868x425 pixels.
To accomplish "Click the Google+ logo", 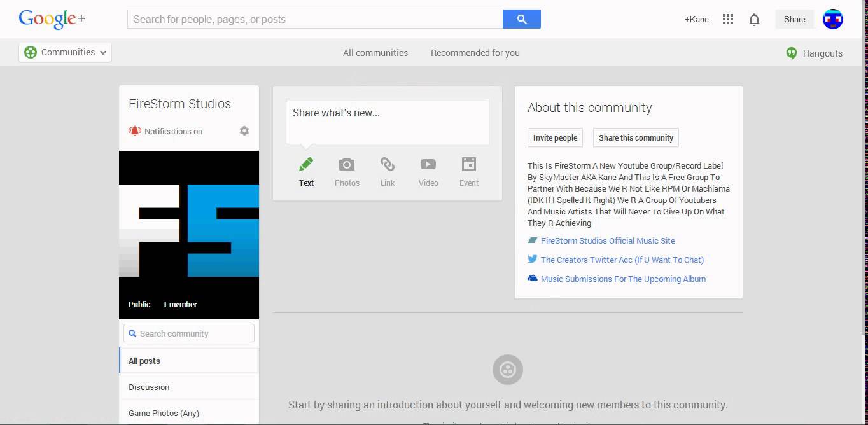I will pyautogui.click(x=52, y=19).
